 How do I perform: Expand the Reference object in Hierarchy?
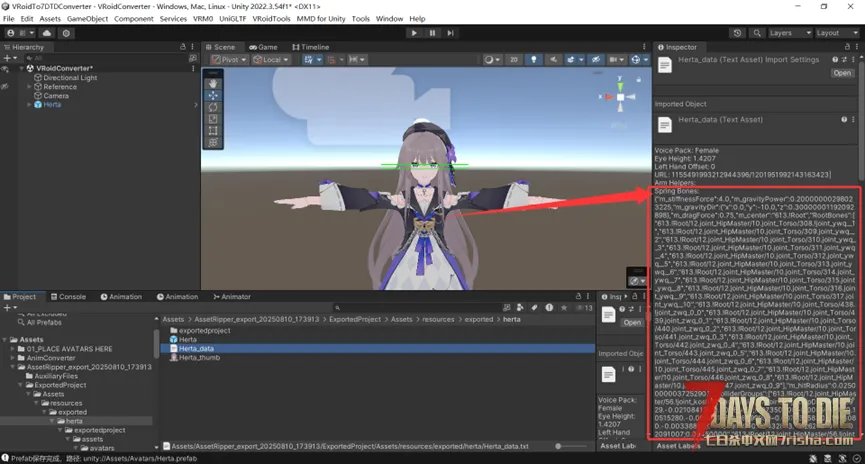tap(29, 87)
